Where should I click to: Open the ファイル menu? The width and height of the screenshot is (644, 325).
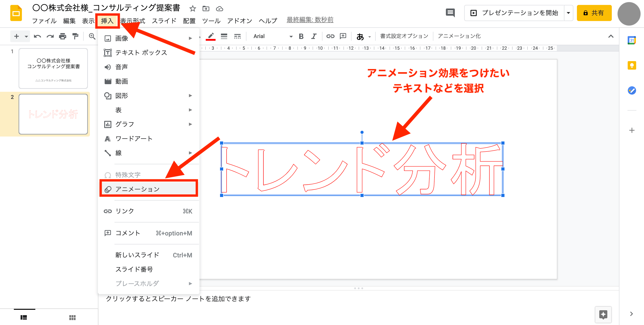[x=44, y=21]
